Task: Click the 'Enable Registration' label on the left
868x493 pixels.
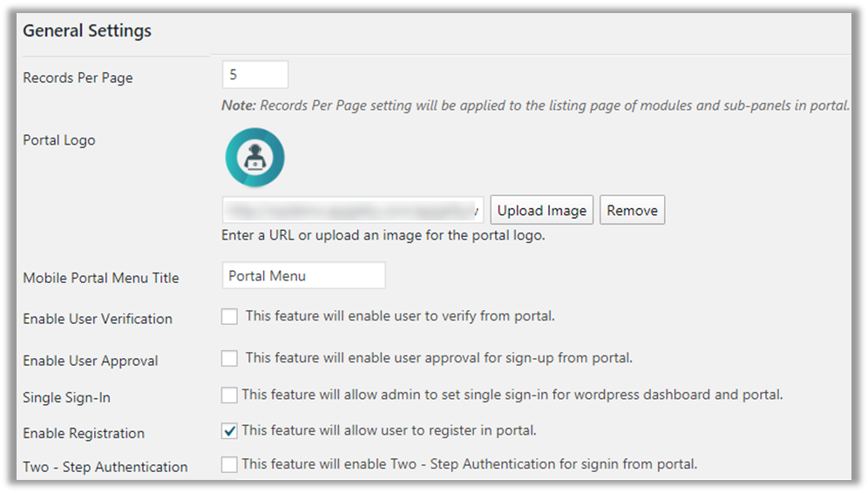Action: (x=84, y=433)
